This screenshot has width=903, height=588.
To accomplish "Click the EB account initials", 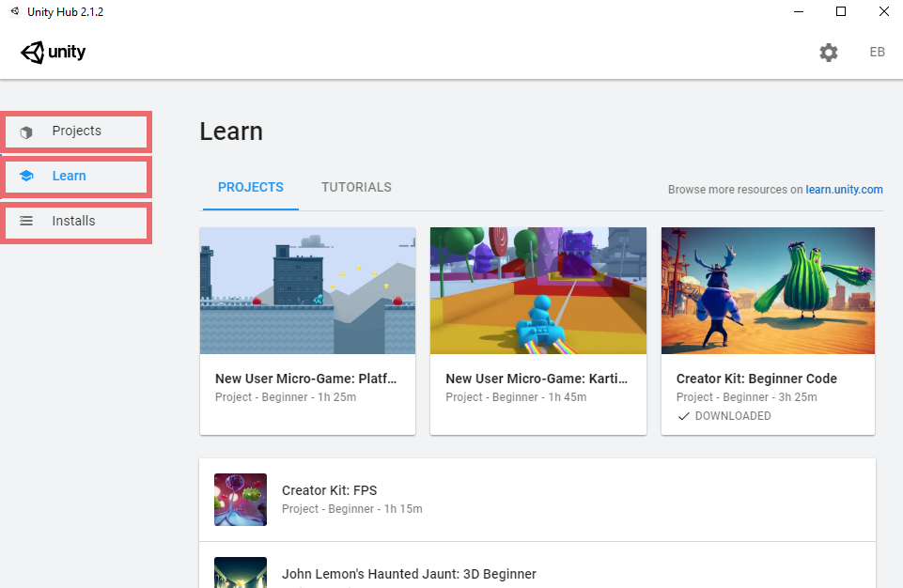I will [x=877, y=52].
